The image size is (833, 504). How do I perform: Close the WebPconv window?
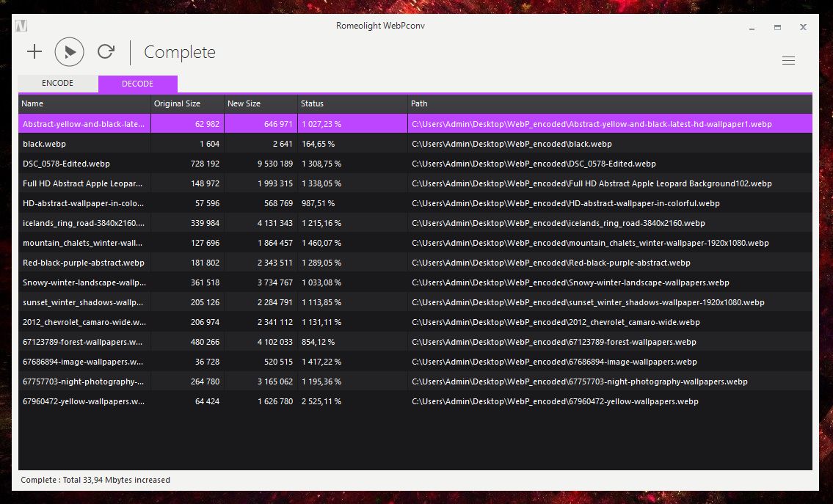(803, 28)
